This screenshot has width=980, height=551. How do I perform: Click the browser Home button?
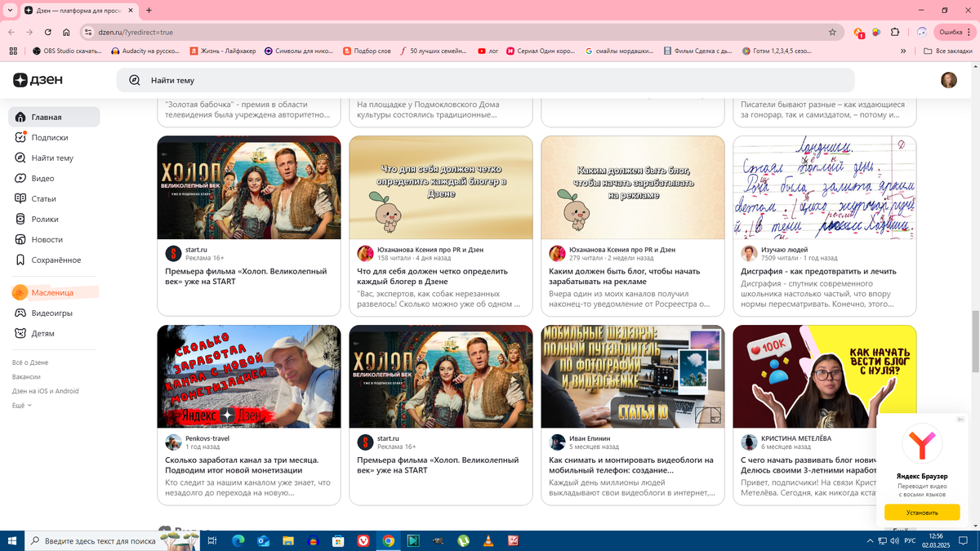(66, 32)
